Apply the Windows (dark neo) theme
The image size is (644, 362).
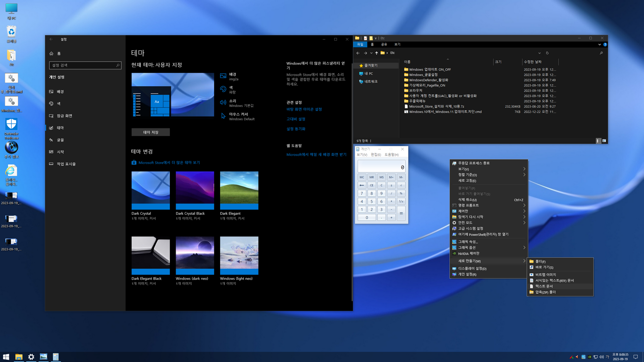point(195,256)
